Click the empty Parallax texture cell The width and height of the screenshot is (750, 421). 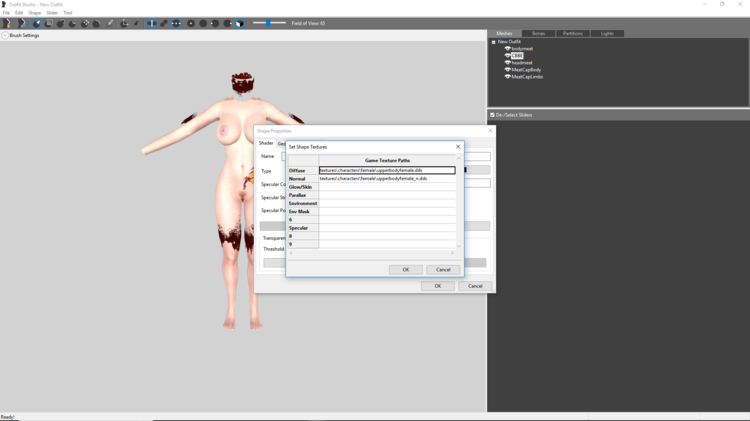tap(387, 195)
